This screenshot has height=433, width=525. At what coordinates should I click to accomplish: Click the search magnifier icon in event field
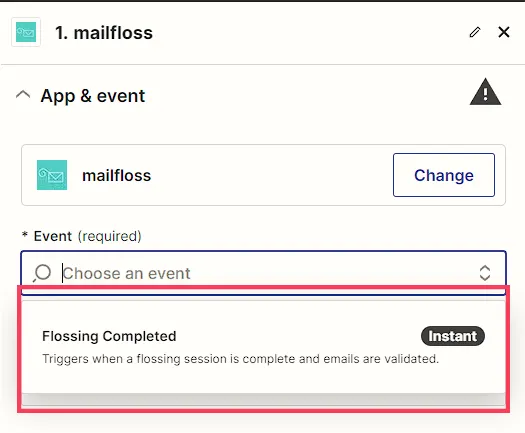[42, 273]
